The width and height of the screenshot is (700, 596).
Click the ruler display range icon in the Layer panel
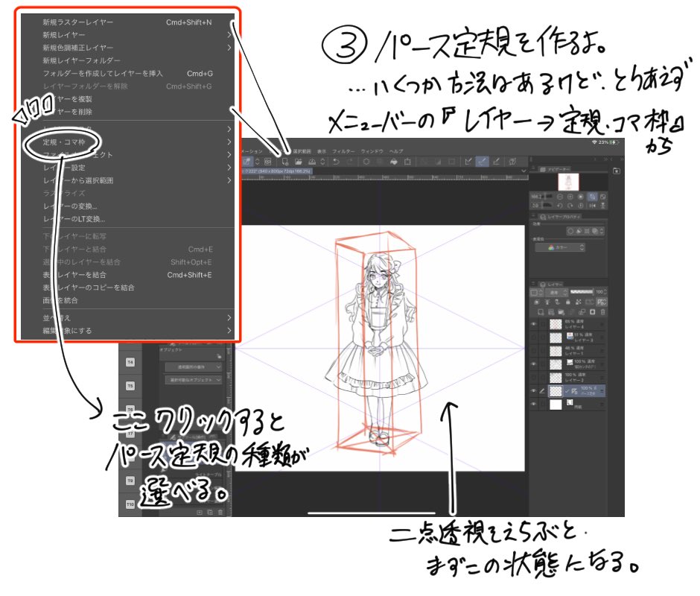[602, 302]
